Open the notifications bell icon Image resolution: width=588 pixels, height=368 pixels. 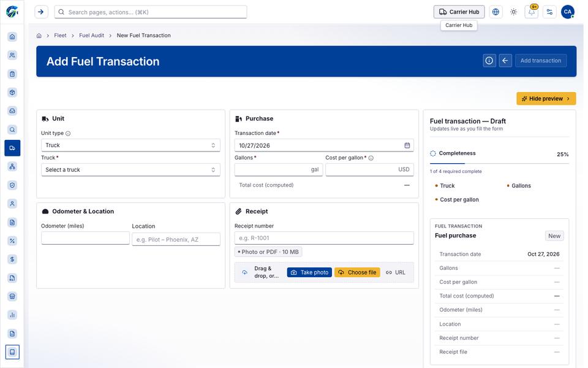[532, 12]
